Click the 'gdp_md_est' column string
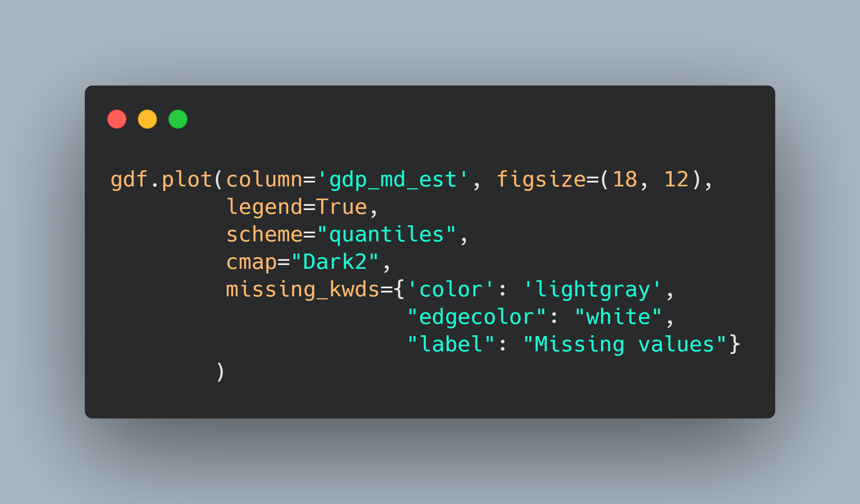 [x=393, y=179]
